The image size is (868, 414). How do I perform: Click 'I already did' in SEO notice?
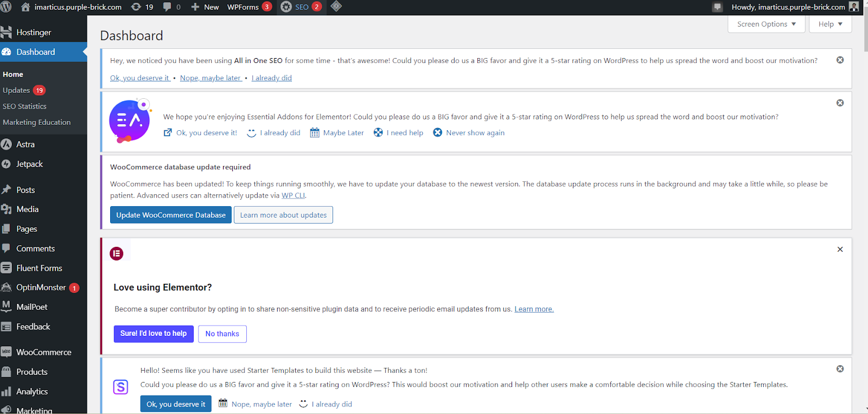[272, 78]
